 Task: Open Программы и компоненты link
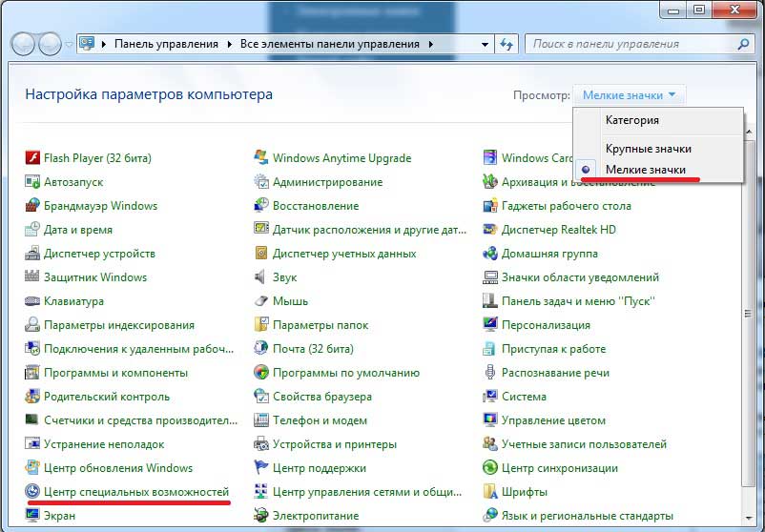pos(115,373)
